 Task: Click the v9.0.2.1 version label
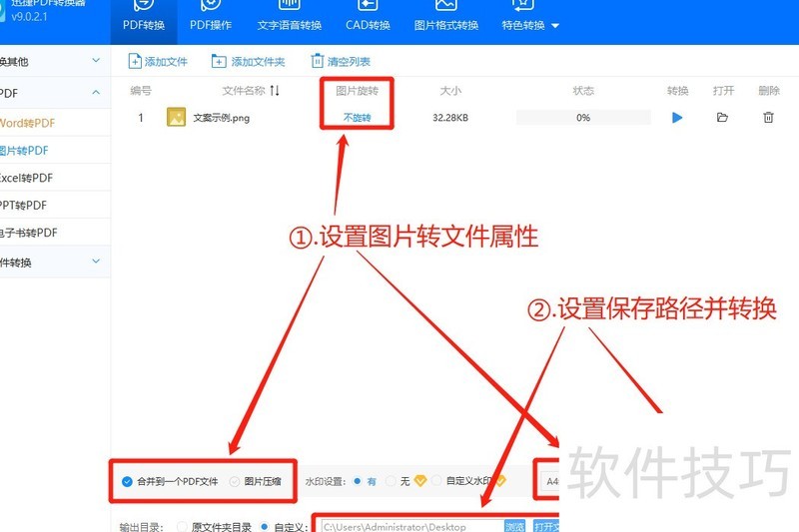click(30, 17)
